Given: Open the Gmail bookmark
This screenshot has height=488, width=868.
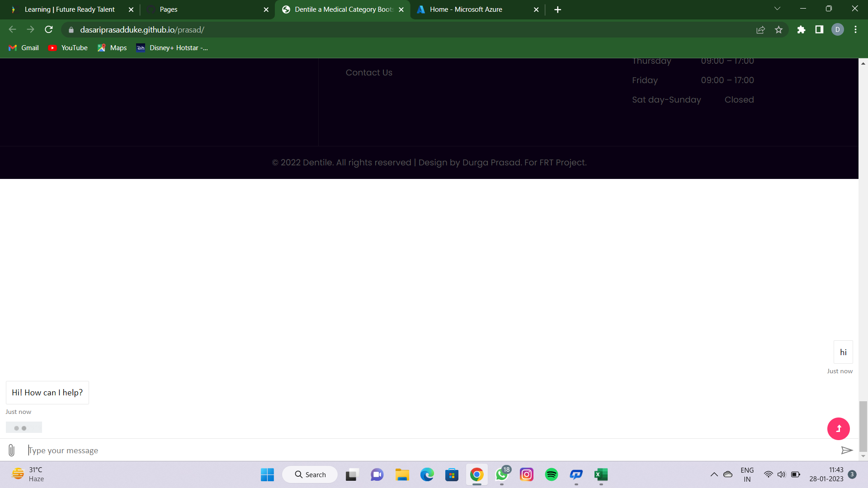Looking at the screenshot, I should click(x=24, y=48).
